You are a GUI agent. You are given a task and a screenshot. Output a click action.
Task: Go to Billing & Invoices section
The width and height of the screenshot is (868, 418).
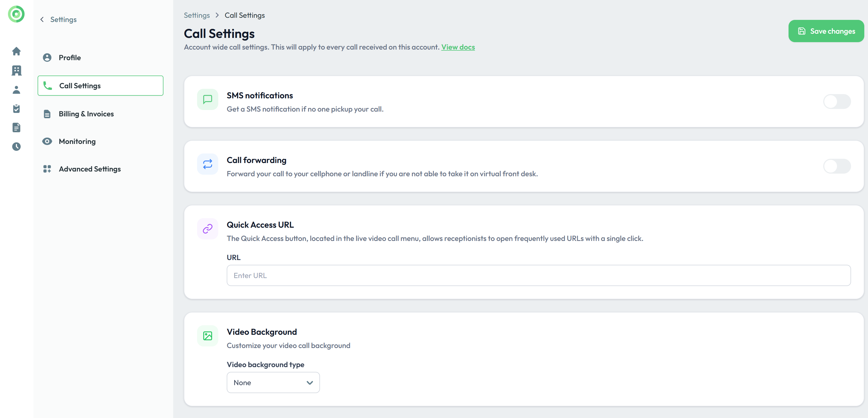click(86, 114)
